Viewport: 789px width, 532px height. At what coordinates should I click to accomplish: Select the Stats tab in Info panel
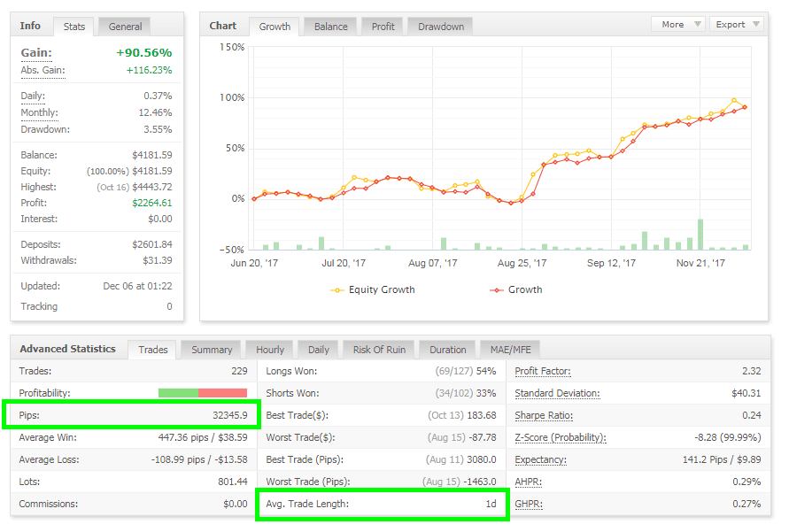click(74, 27)
